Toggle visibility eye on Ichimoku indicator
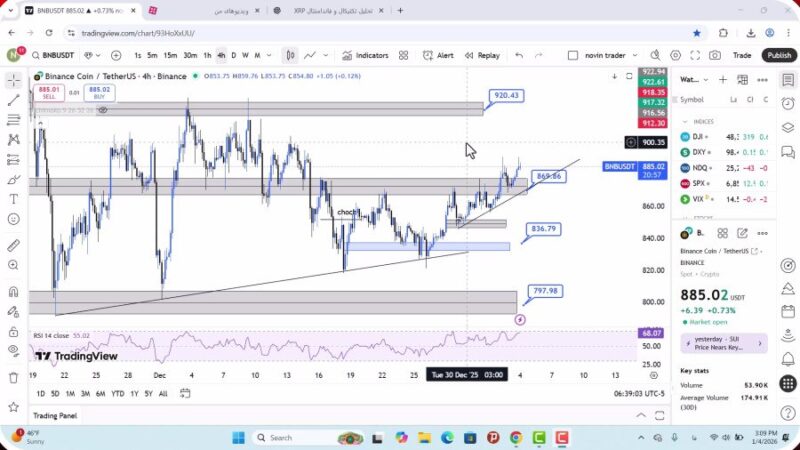Image resolution: width=800 pixels, height=450 pixels. [x=102, y=110]
